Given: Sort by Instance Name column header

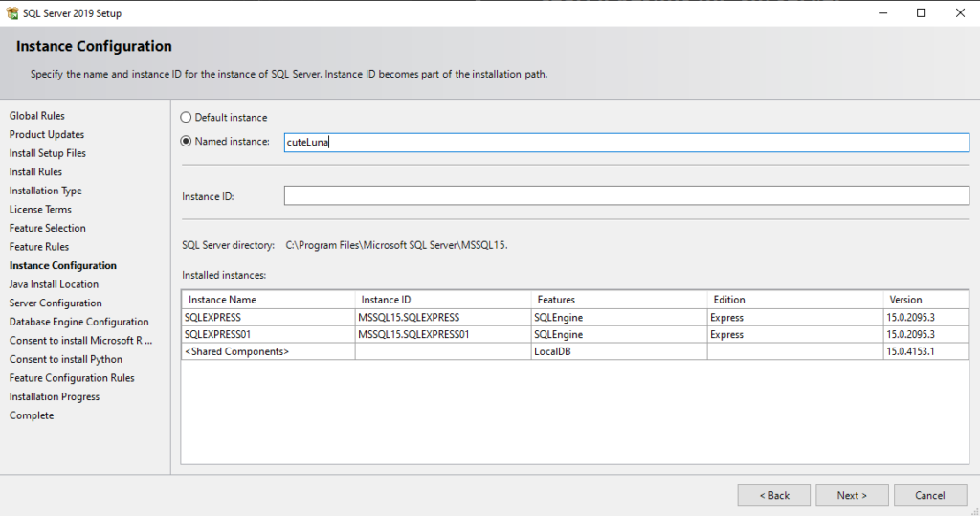Looking at the screenshot, I should [x=268, y=300].
